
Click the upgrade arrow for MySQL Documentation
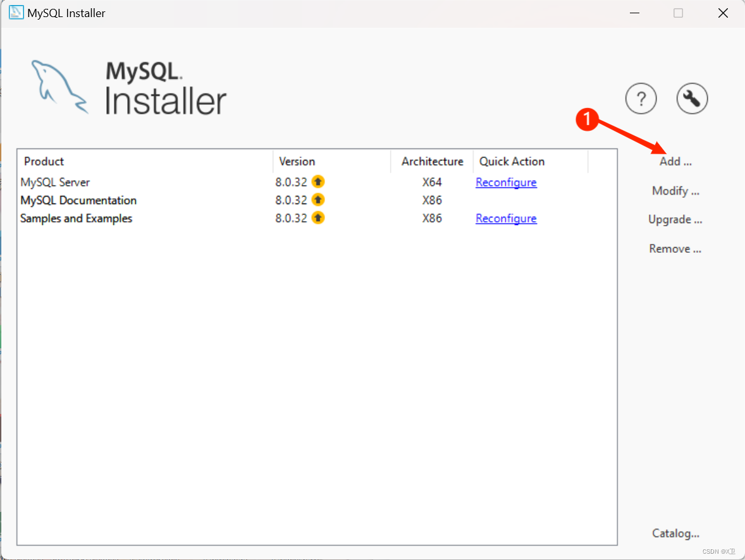[x=318, y=200]
